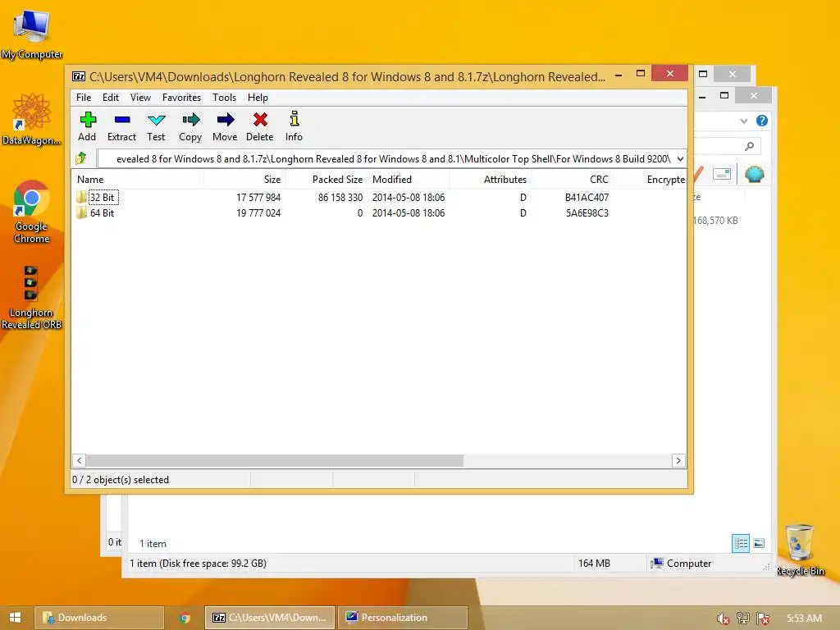Click Explorer help question mark icon
Screen dimensions: 840x630
click(x=762, y=121)
